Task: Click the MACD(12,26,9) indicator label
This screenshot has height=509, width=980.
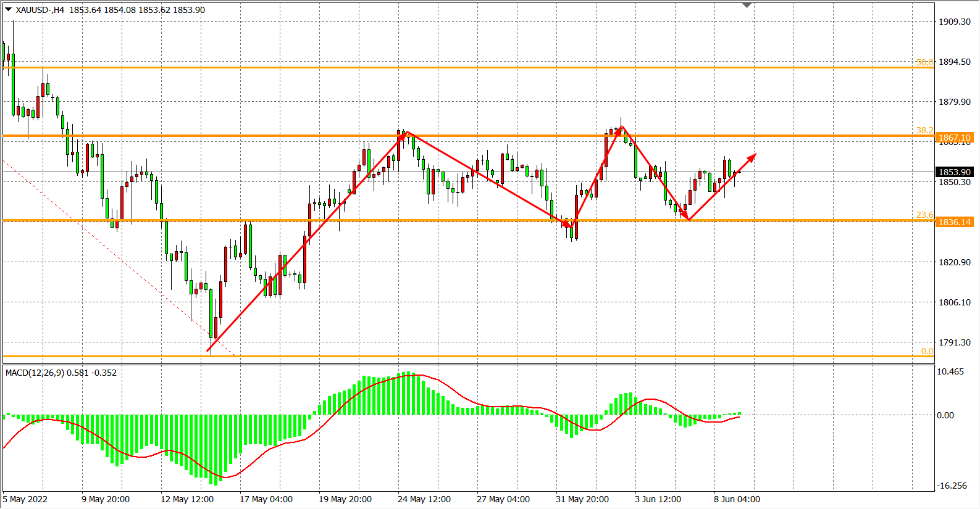Action: pos(36,373)
